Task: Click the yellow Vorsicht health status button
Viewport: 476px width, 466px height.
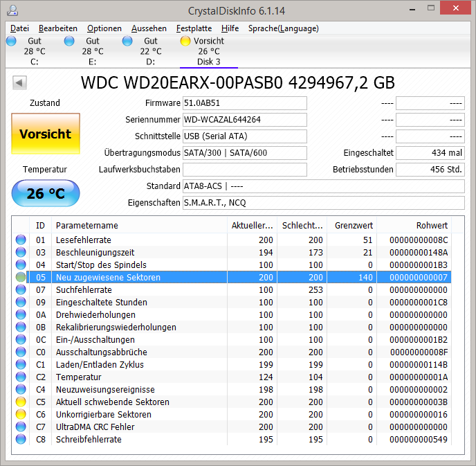Action: (x=46, y=134)
